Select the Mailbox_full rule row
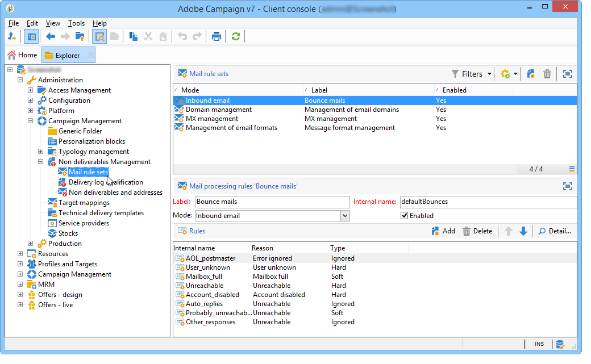The width and height of the screenshot is (591, 364). tap(374, 277)
